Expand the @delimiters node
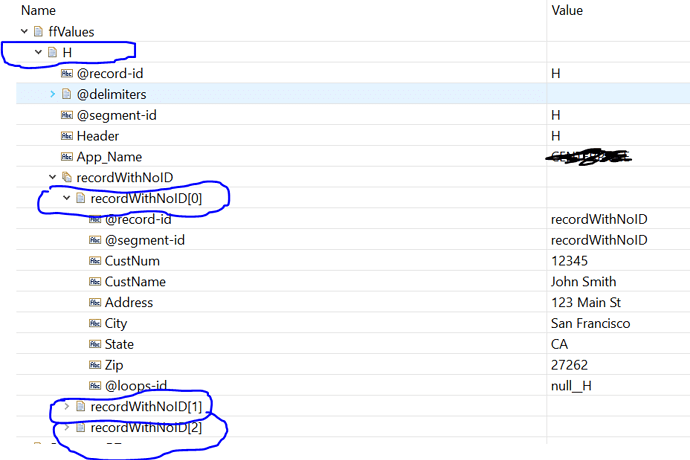 click(52, 94)
